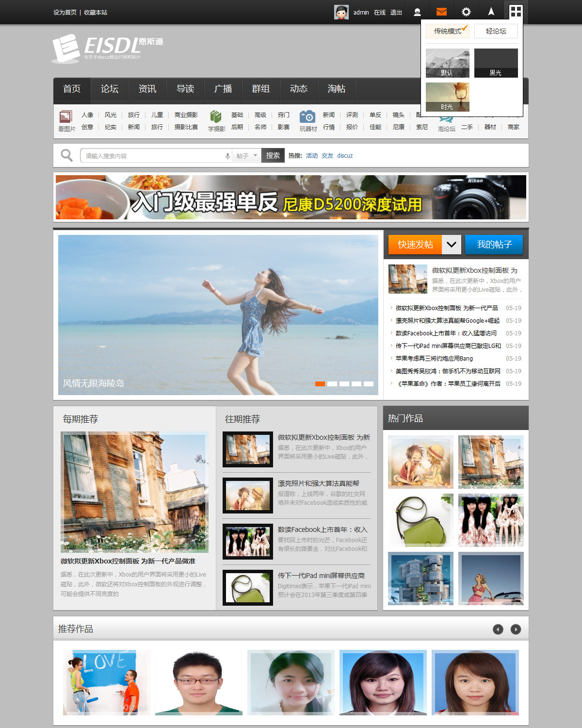Viewport: 582px width, 728px height.
Task: Click the previous arrow in 推荐作品
Action: (498, 629)
